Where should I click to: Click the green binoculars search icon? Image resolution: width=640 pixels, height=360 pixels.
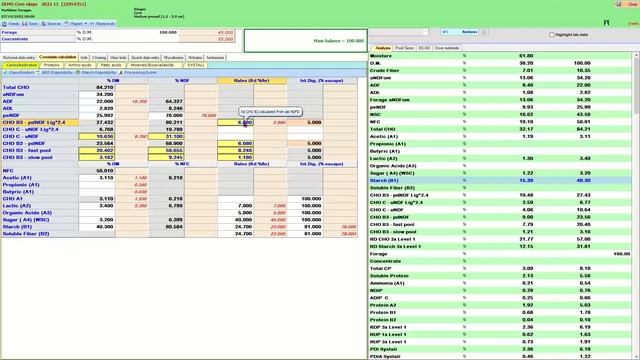tap(607, 23)
